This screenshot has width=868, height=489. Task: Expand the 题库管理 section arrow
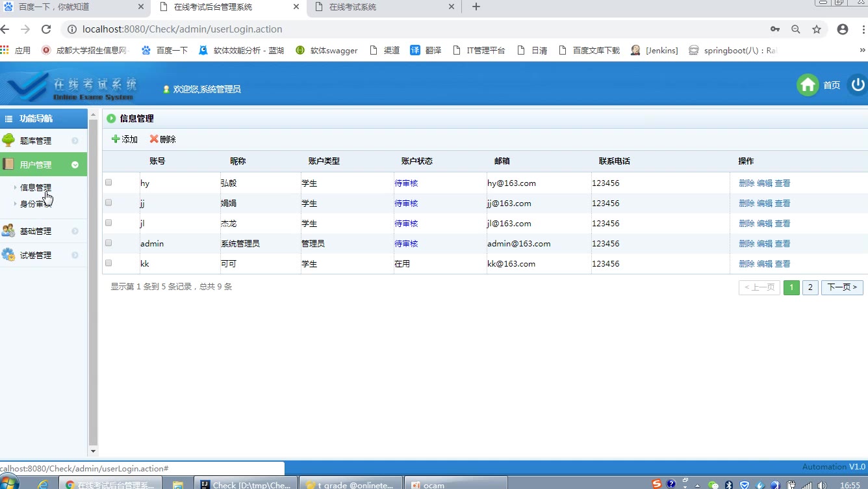point(75,141)
